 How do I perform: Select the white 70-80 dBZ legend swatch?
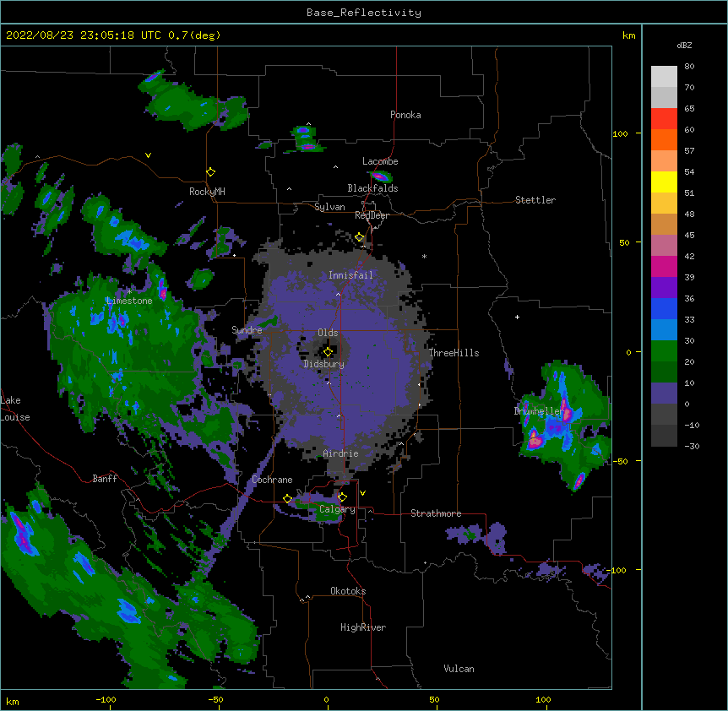coord(664,77)
